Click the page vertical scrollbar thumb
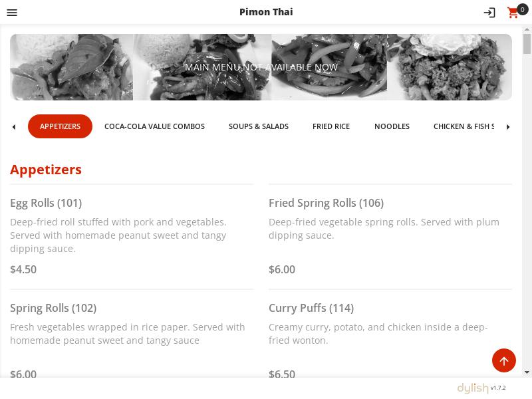The height and width of the screenshot is (399, 532). coord(527,43)
